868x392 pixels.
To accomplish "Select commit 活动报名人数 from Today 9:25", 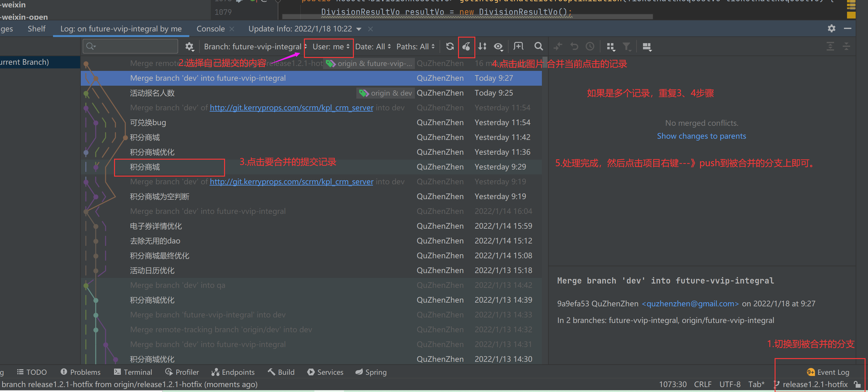I will click(x=311, y=93).
